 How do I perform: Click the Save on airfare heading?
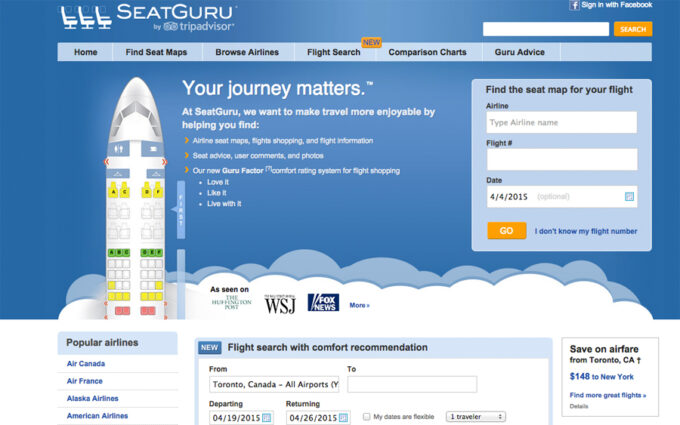coord(604,349)
